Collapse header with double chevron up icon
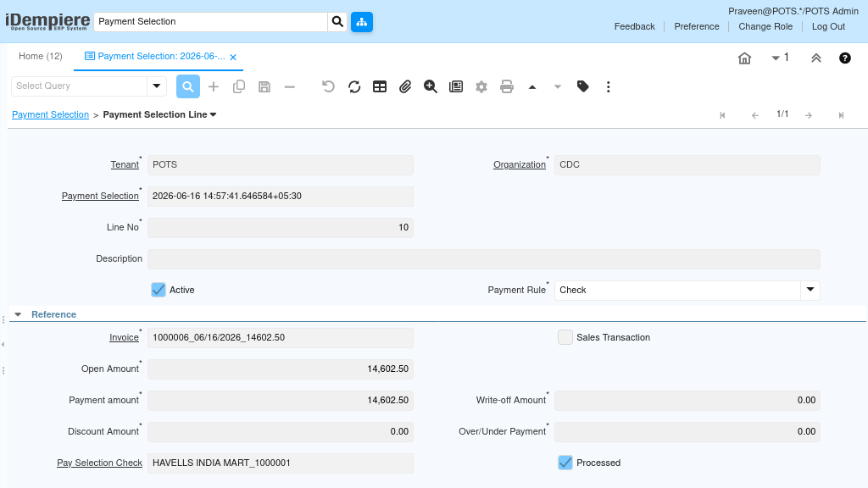 (x=816, y=58)
